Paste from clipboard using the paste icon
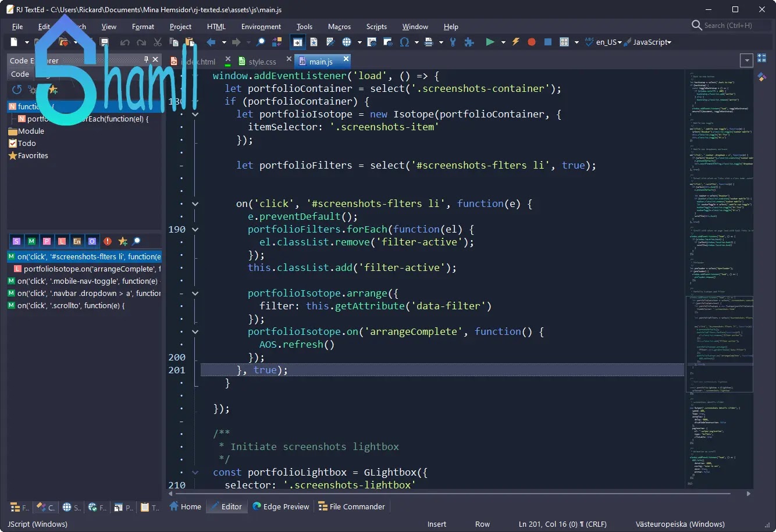The image size is (776, 532). [x=190, y=42]
